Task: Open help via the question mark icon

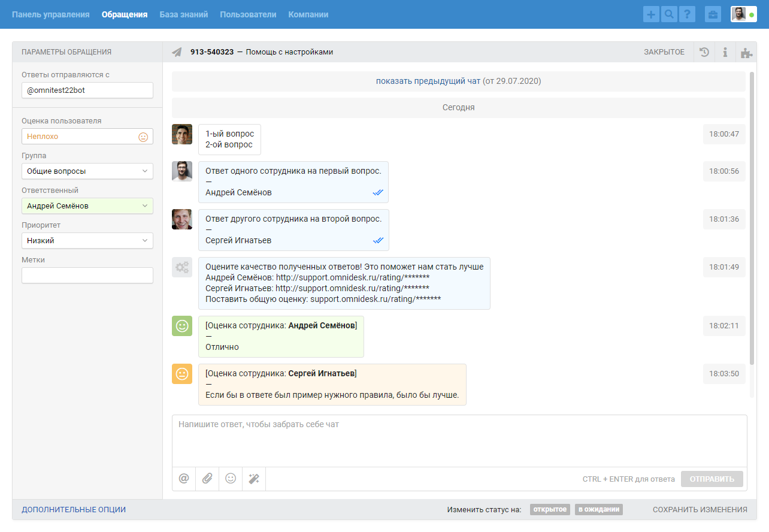Action: tap(687, 14)
